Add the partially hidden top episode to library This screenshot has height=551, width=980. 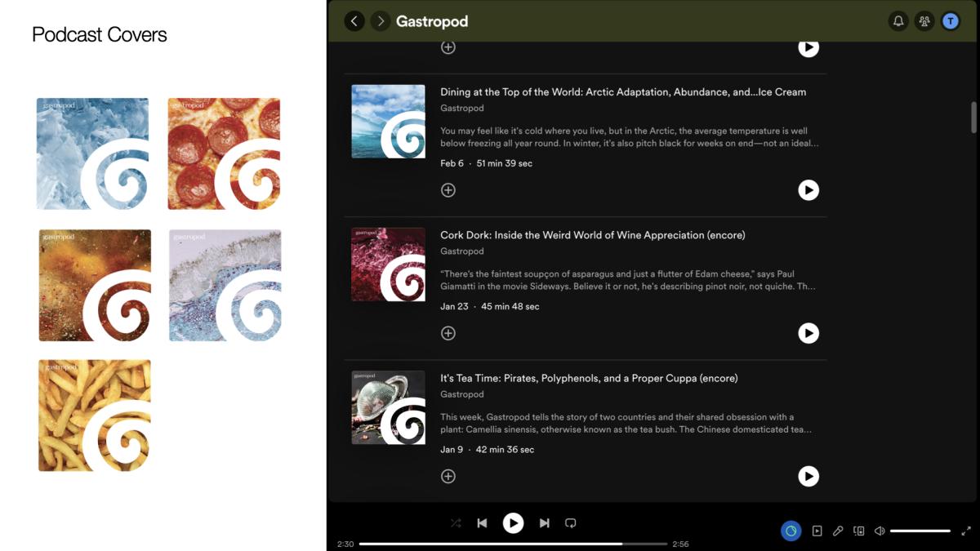(448, 47)
